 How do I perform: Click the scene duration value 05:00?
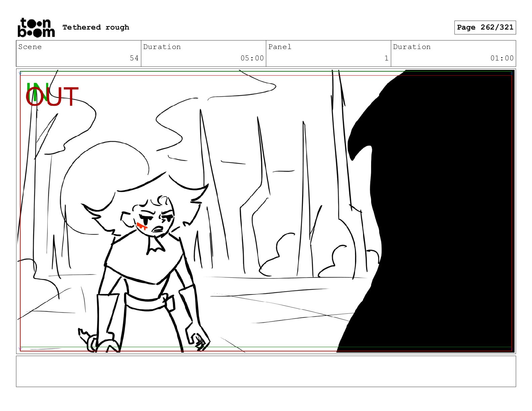(x=252, y=58)
